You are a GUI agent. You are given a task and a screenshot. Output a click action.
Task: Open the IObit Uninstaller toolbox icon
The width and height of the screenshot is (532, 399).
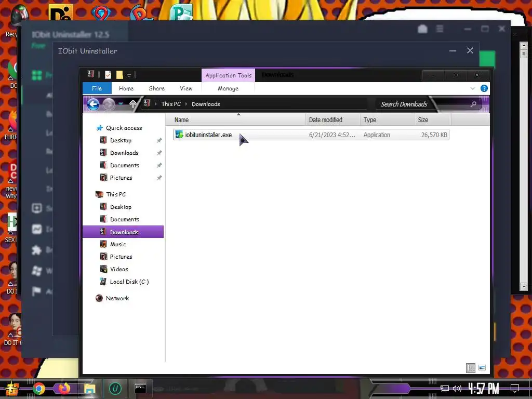coord(422,29)
